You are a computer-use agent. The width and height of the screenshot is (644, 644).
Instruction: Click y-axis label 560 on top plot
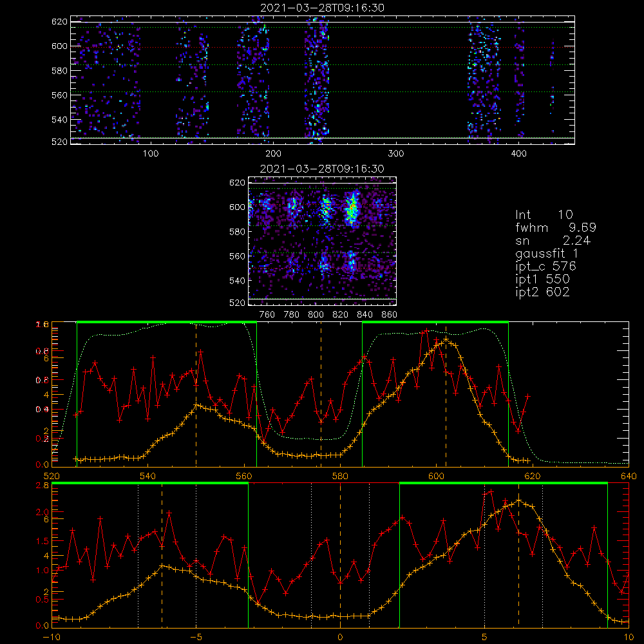coord(59,95)
